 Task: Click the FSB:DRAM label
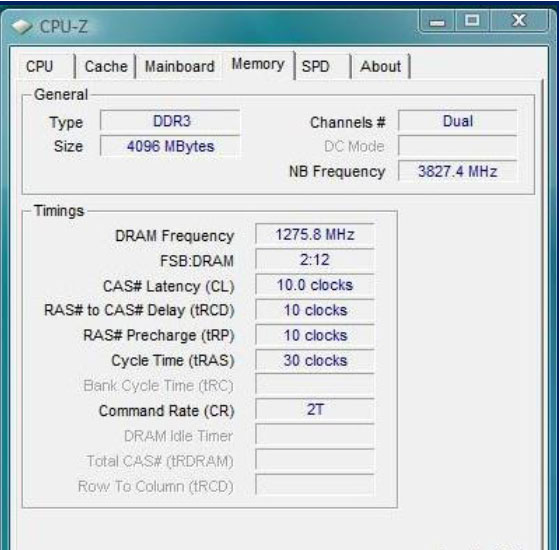(197, 261)
